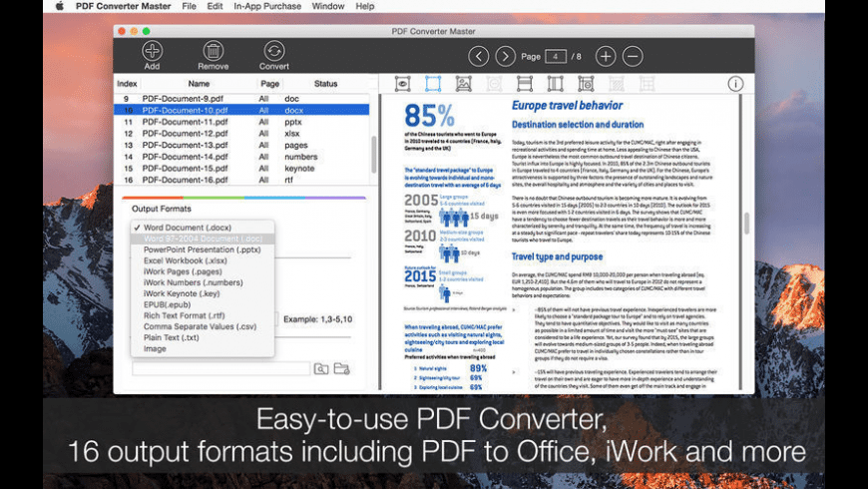Select PDF-Document-16.pdf row
The image size is (868, 489).
[241, 180]
